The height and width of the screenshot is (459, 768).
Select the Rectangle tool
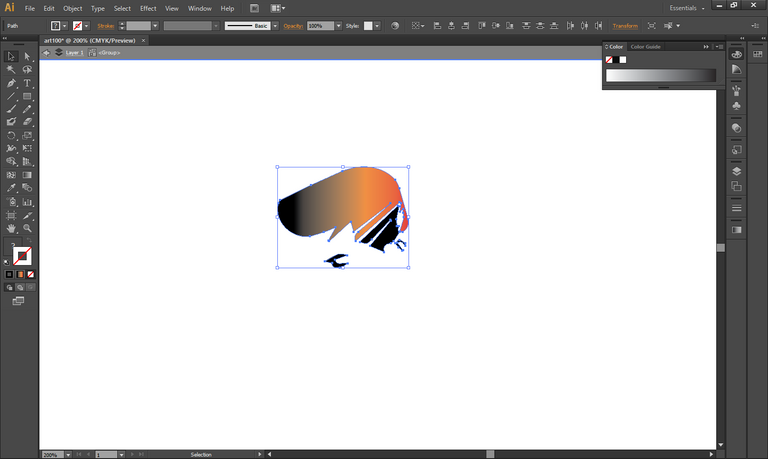click(27, 96)
